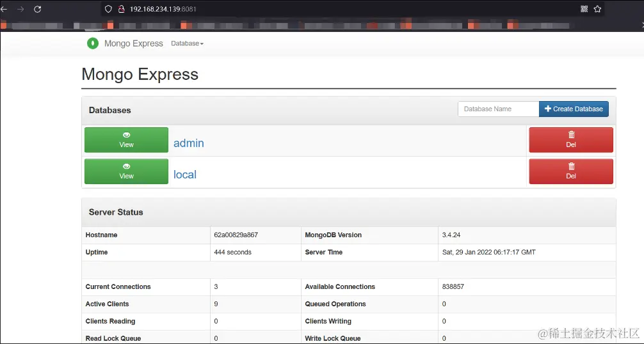Screen dimensions: 644x344
Task: Click the Available Connections label
Action: coord(340,286)
